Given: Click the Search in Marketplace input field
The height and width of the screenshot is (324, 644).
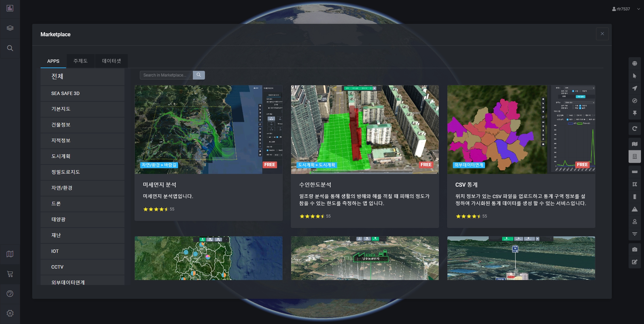Looking at the screenshot, I should pos(166,75).
